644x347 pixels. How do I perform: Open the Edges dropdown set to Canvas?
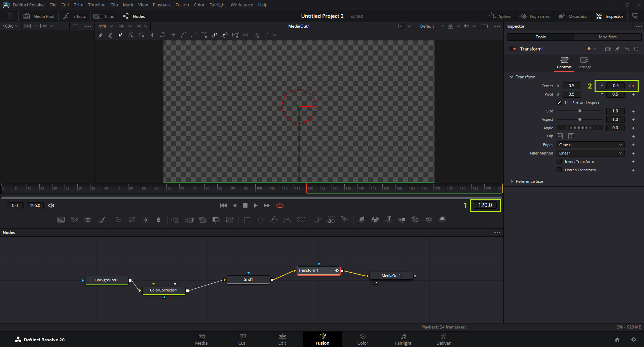pos(590,145)
